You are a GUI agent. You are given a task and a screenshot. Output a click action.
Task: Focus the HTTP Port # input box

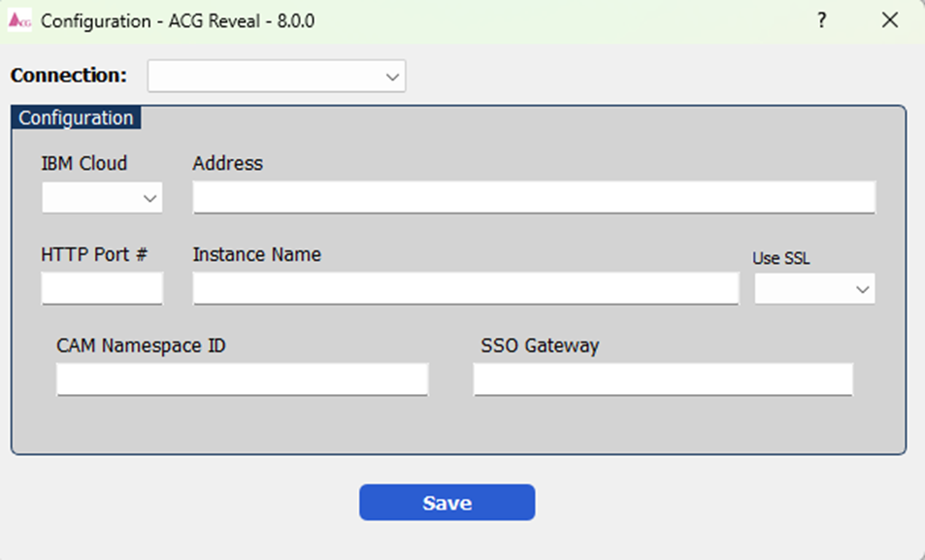pyautogui.click(x=102, y=288)
